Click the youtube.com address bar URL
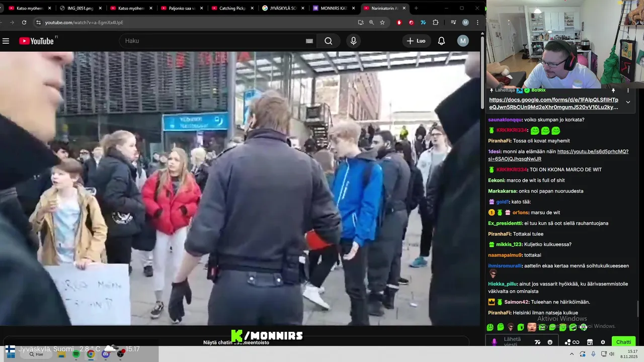The height and width of the screenshot is (362, 644). pyautogui.click(x=84, y=22)
